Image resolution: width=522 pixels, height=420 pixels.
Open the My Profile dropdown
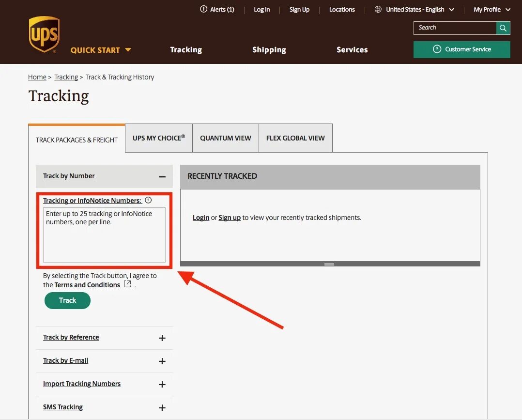pos(491,10)
